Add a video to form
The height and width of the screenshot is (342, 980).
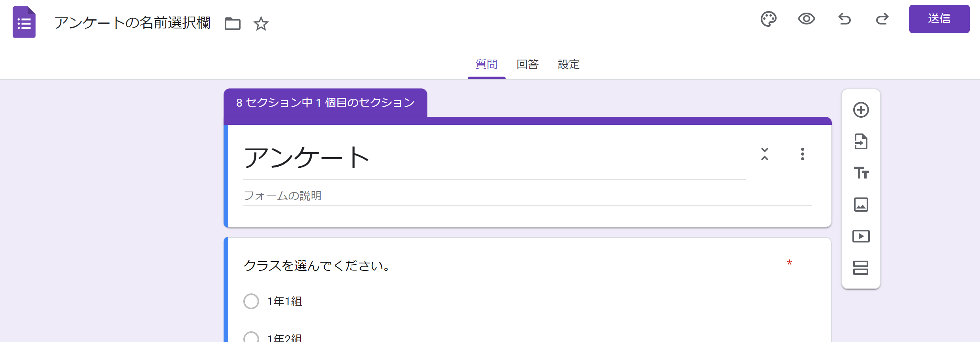861,236
